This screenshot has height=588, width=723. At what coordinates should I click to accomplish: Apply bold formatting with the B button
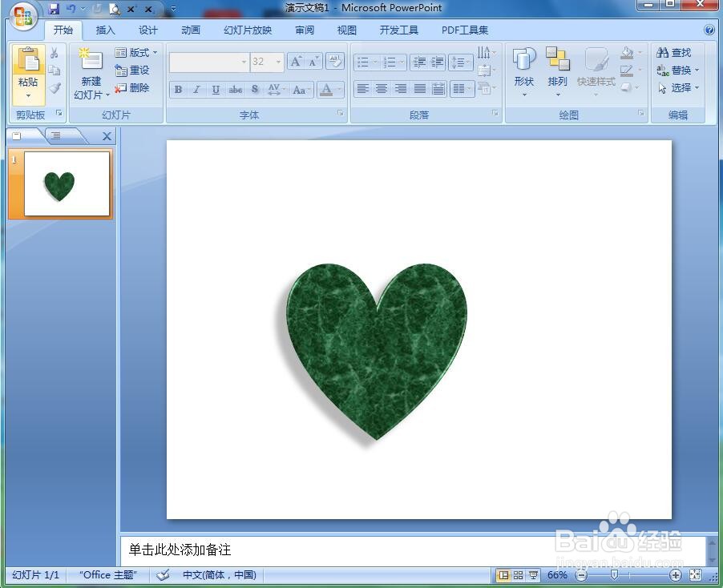click(177, 90)
